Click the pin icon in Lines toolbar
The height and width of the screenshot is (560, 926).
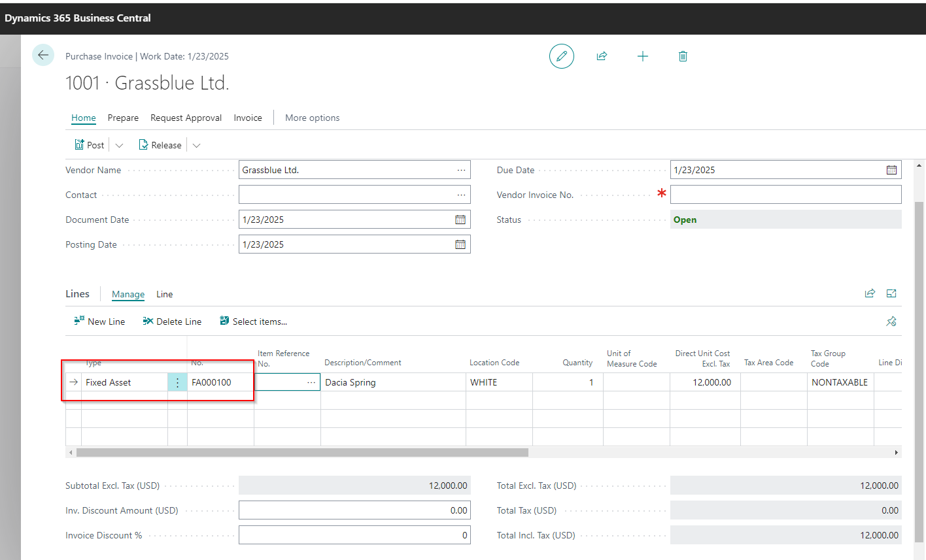[x=891, y=321]
